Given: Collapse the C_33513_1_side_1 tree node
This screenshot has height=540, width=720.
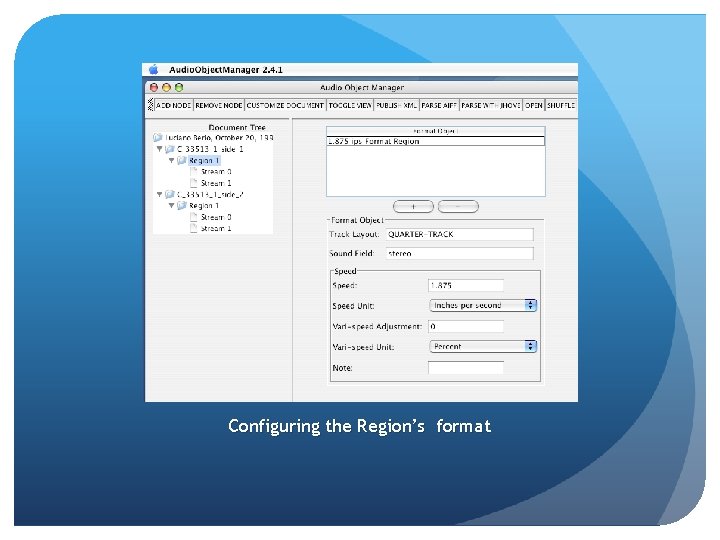Looking at the screenshot, I should pyautogui.click(x=160, y=149).
